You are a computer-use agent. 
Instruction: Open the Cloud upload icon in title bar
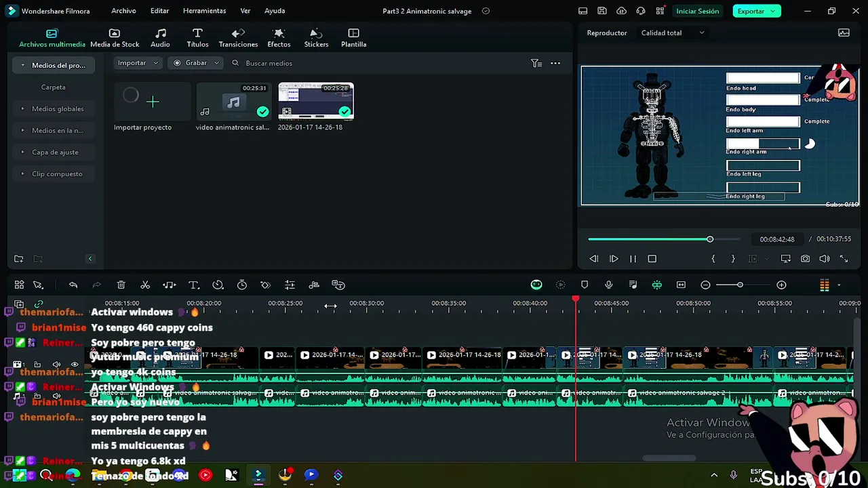tap(621, 11)
